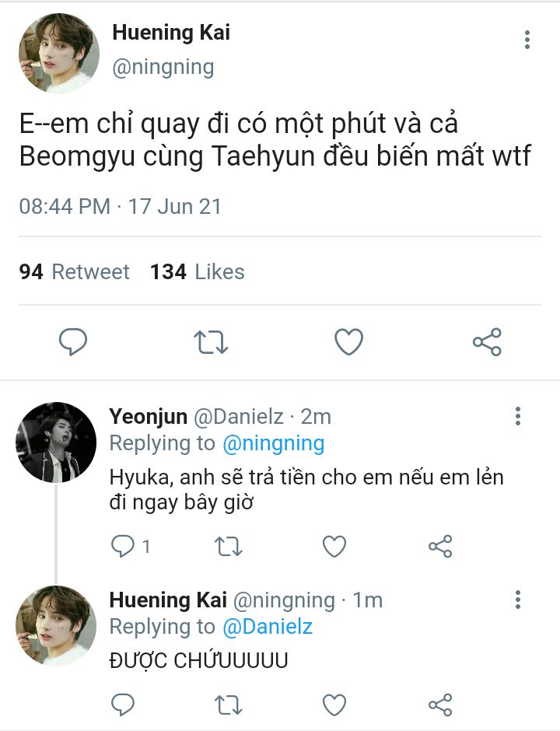Reply to Huening Kai's last reply
The width and height of the screenshot is (560, 731).
[123, 705]
